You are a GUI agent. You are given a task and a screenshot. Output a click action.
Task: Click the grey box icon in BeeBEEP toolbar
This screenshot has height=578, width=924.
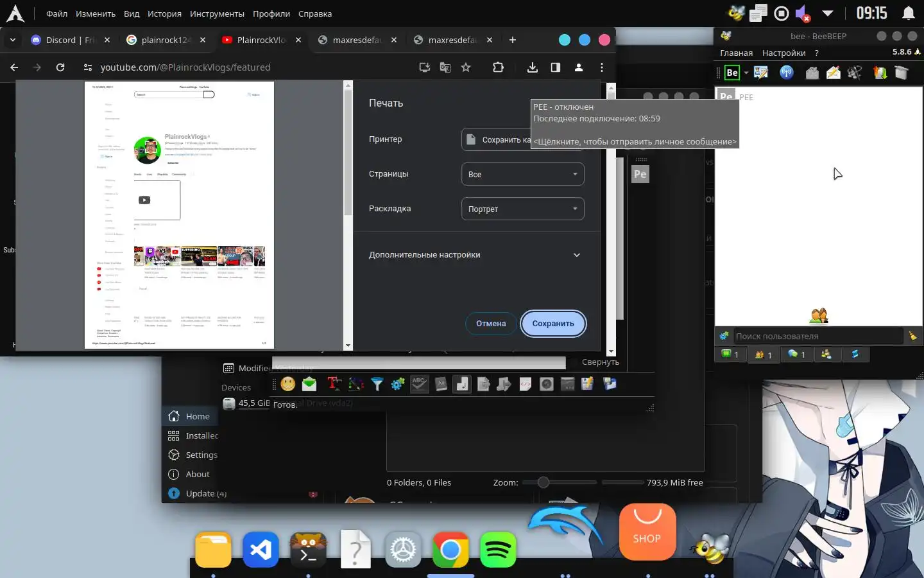click(902, 73)
